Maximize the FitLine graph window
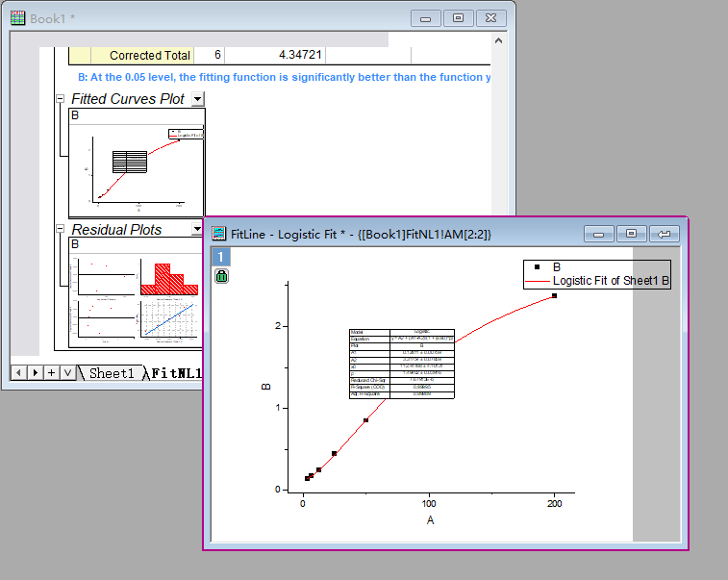 (632, 234)
